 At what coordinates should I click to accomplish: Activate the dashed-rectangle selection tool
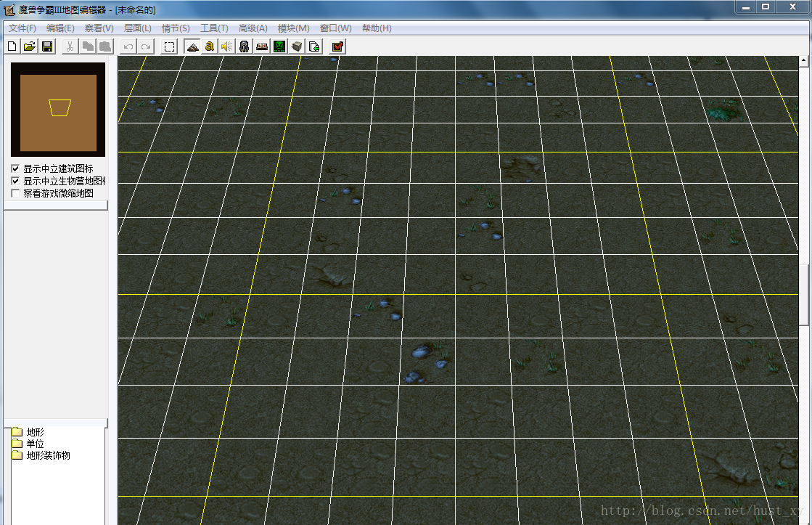click(x=169, y=46)
